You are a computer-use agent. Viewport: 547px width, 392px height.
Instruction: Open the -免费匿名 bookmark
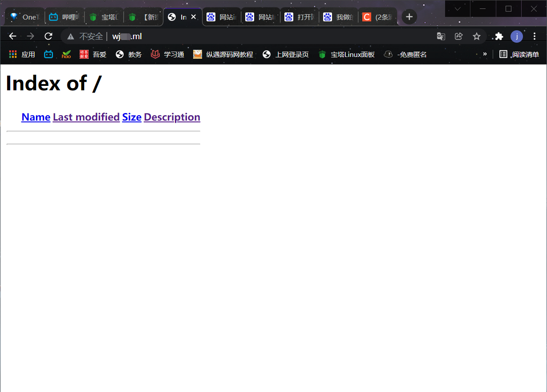(405, 54)
